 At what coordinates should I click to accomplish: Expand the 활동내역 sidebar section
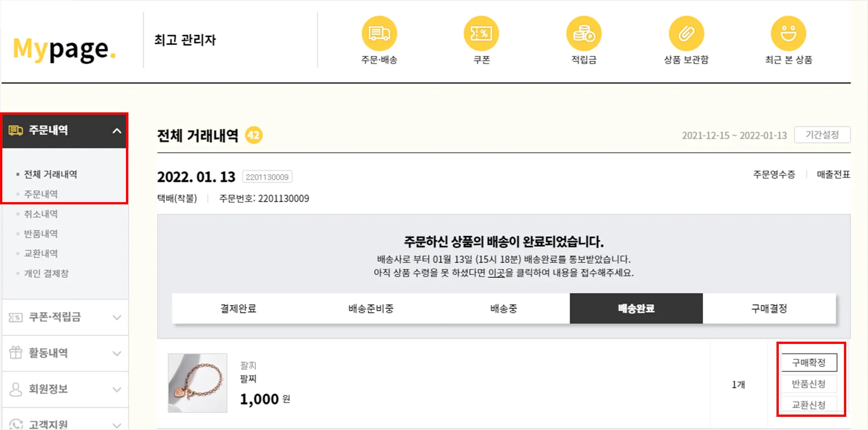(x=117, y=353)
